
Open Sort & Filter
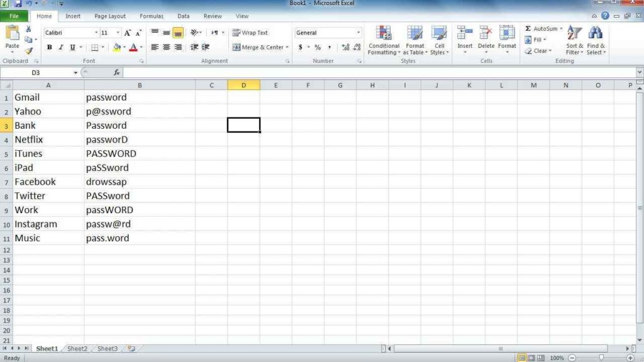[x=574, y=40]
